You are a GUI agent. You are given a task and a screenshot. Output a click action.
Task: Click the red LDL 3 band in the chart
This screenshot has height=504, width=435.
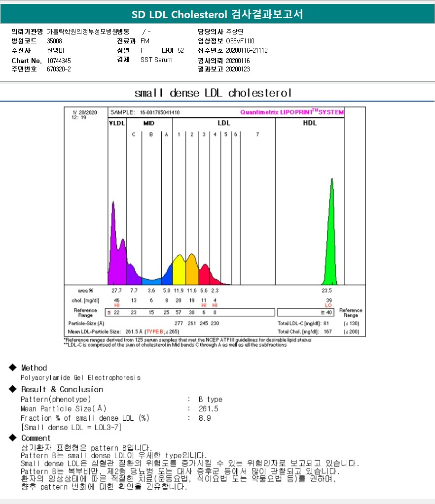click(x=204, y=276)
